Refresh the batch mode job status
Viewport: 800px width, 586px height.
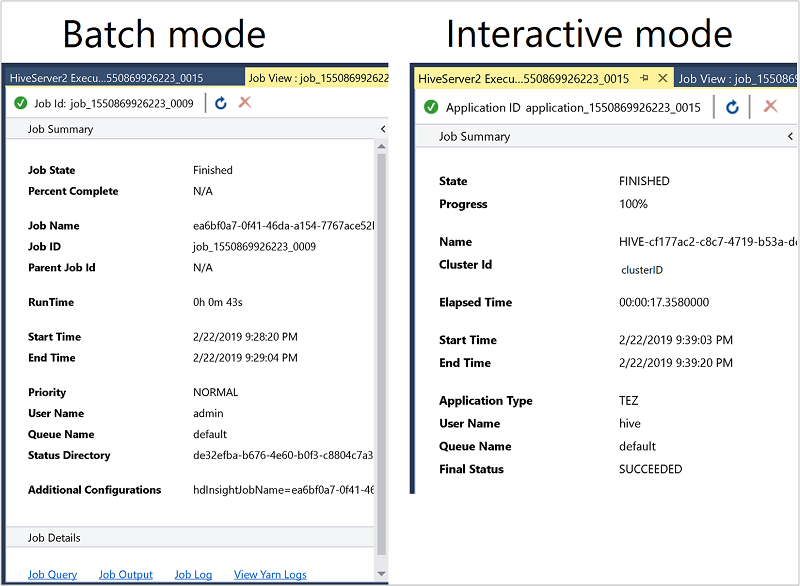tap(220, 102)
